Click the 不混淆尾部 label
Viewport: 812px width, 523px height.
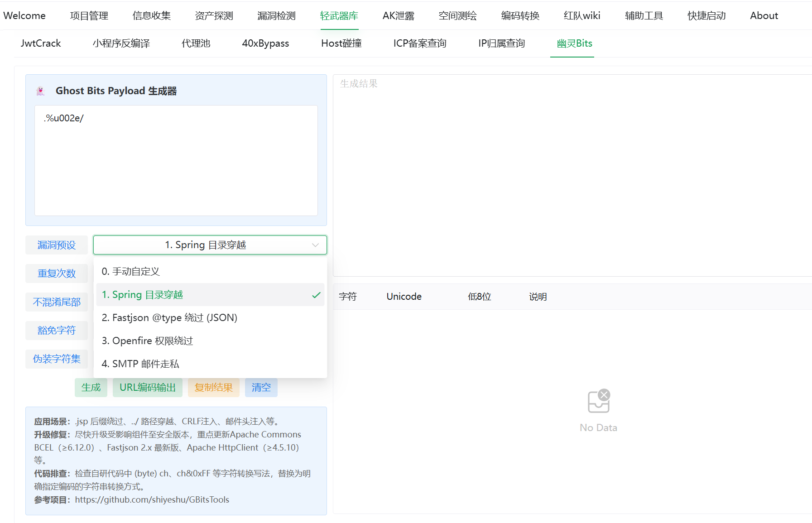[57, 302]
